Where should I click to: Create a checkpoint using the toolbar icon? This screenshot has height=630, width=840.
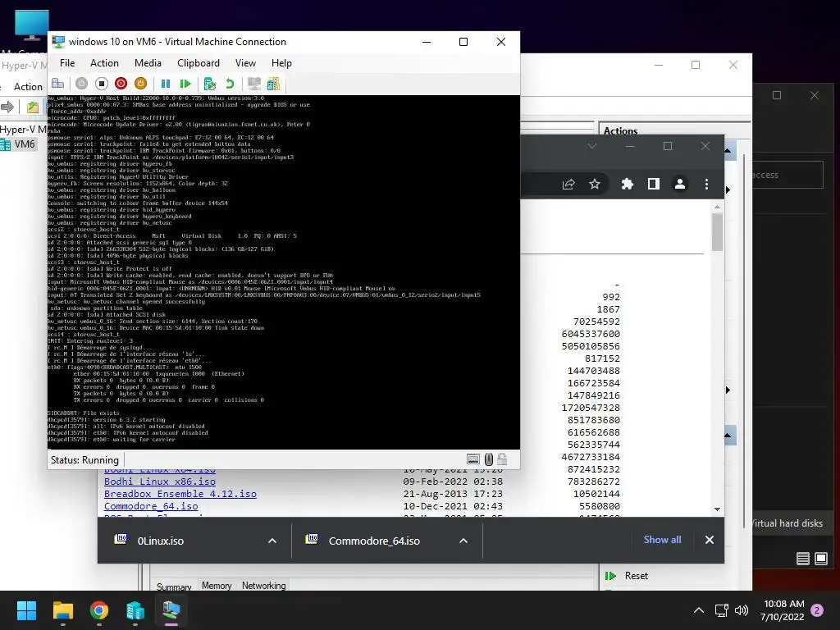(209, 84)
